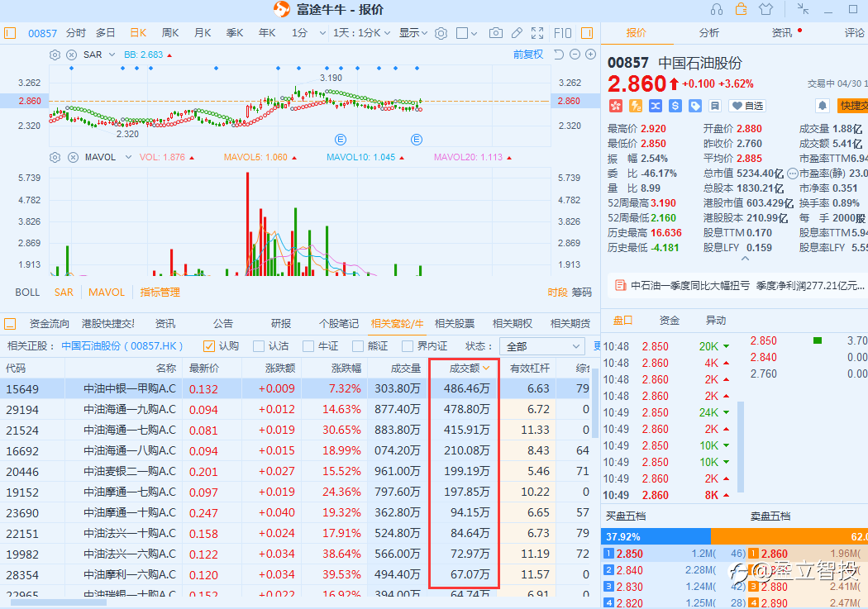Open MAVOL indicator settings gear
868x609 pixels.
click(x=55, y=158)
